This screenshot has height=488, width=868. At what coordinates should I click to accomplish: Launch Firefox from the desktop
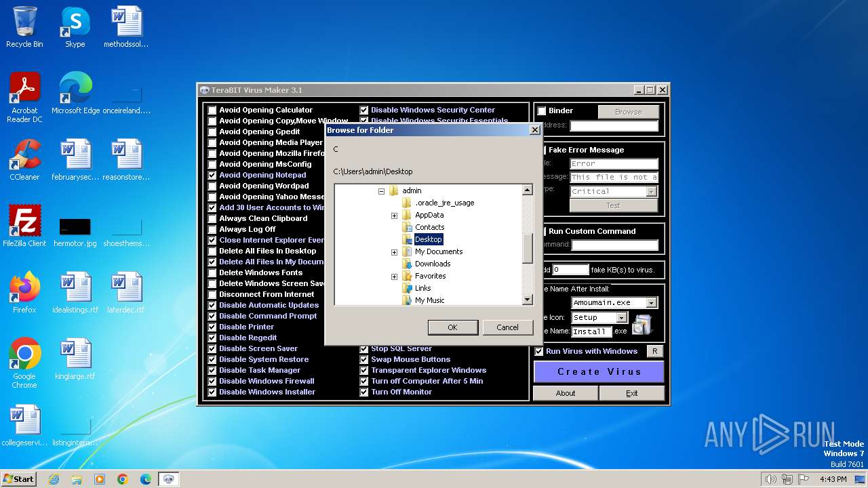[24, 292]
